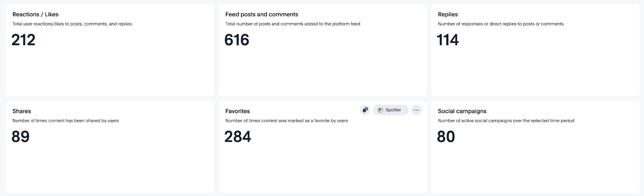Viewport: 644px width, 196px height.
Task: Click the Social campaigns description text
Action: pyautogui.click(x=506, y=121)
